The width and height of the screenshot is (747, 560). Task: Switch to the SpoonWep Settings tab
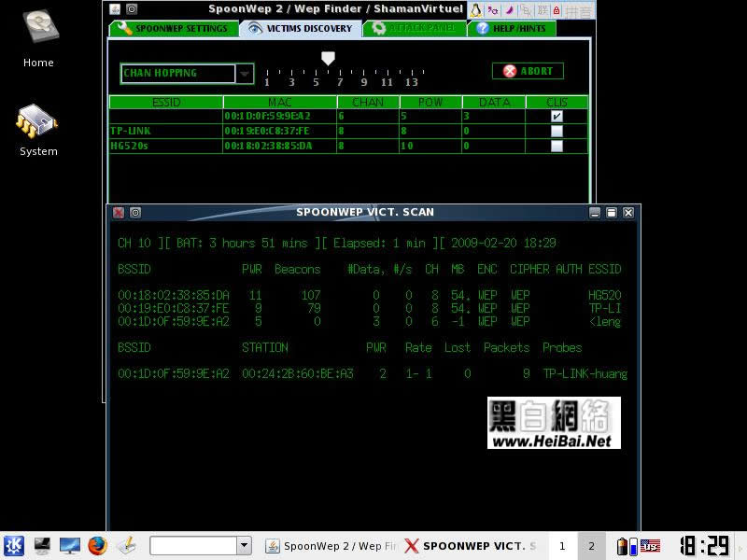(174, 29)
